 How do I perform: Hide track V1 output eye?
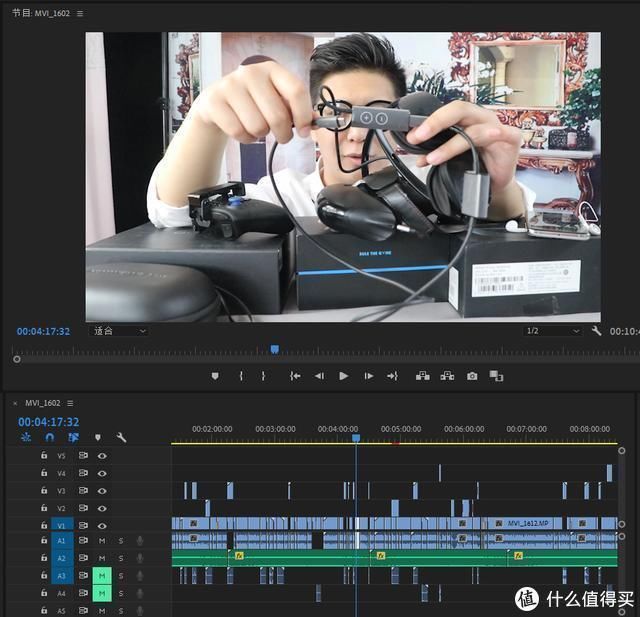[x=102, y=526]
